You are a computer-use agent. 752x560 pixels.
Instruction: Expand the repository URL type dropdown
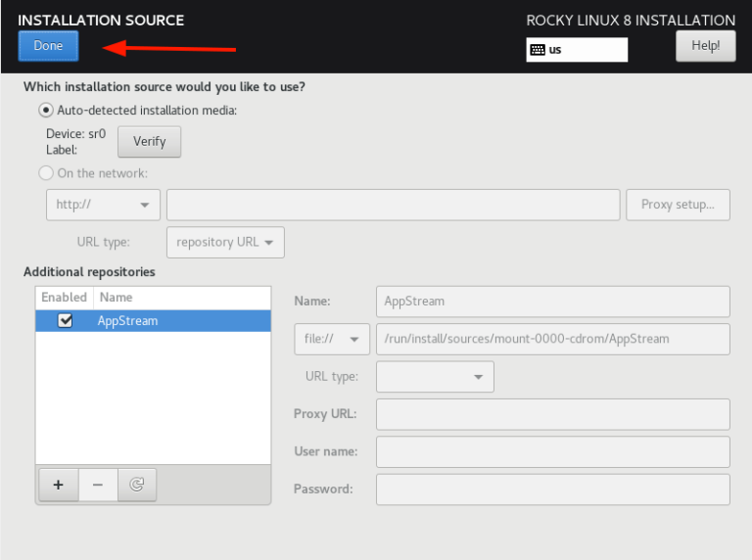(226, 243)
